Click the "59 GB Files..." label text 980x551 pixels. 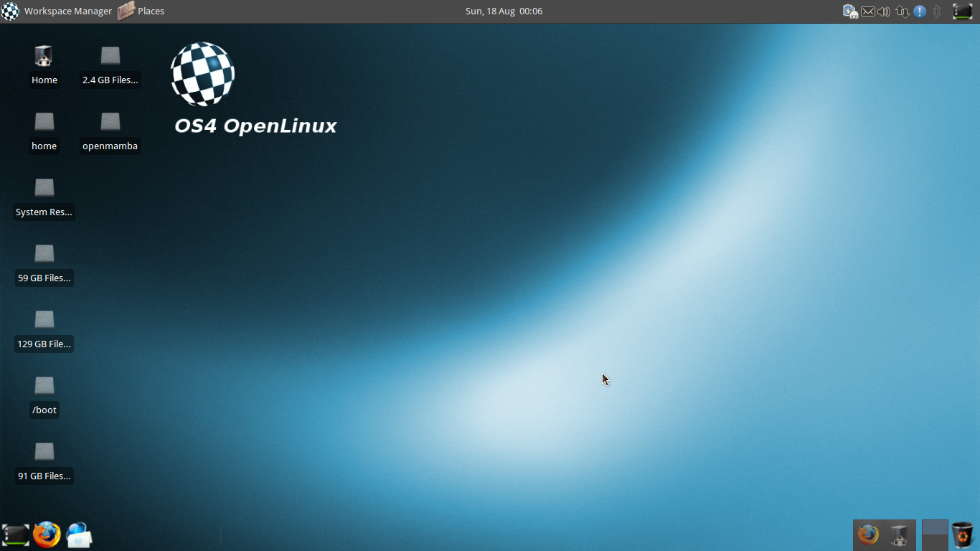(x=44, y=278)
